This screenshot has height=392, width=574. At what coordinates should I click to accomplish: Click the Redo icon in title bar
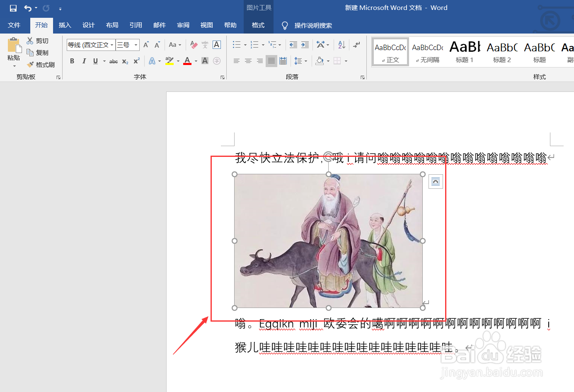click(46, 8)
